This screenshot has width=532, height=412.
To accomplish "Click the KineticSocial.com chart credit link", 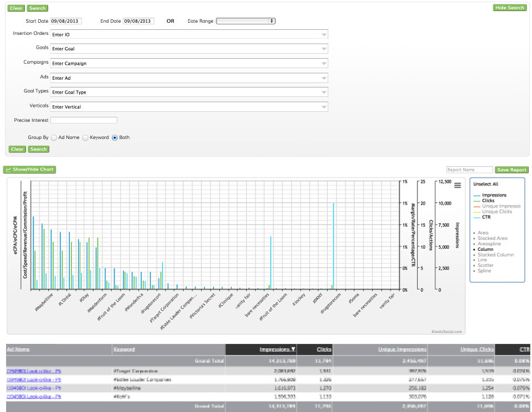I will point(447,332).
